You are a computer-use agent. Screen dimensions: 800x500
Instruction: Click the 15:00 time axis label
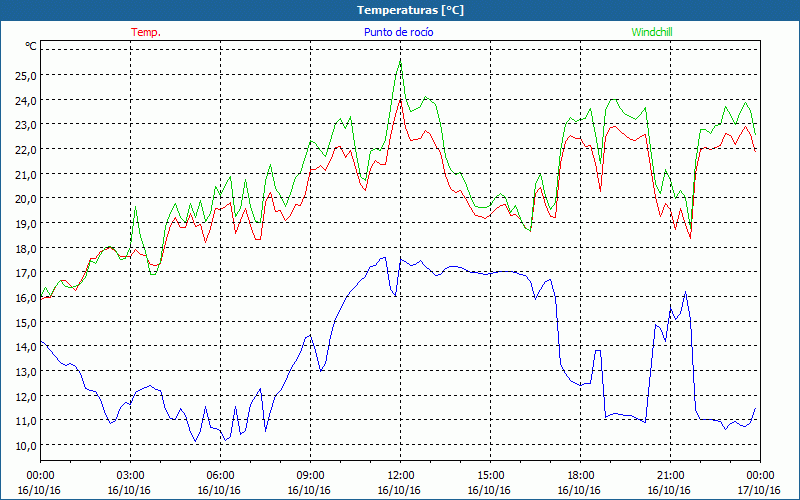490,476
